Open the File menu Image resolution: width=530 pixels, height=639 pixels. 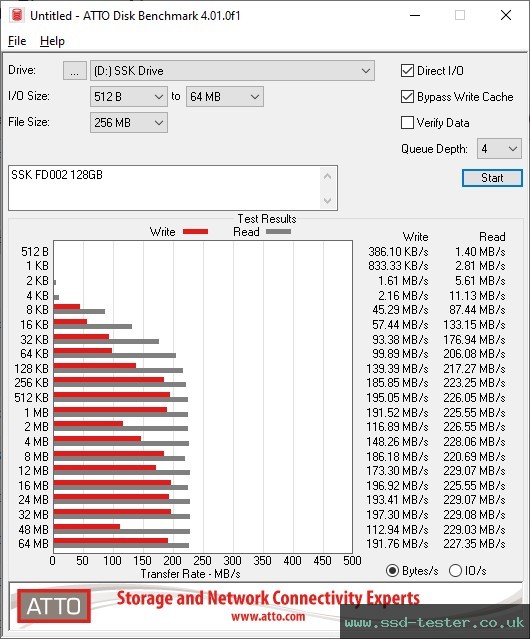coord(17,41)
